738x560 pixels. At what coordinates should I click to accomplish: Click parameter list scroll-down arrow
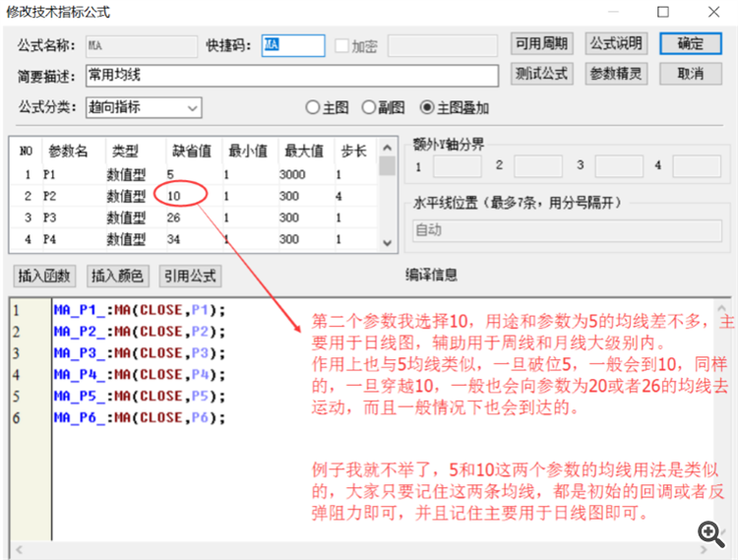point(388,243)
